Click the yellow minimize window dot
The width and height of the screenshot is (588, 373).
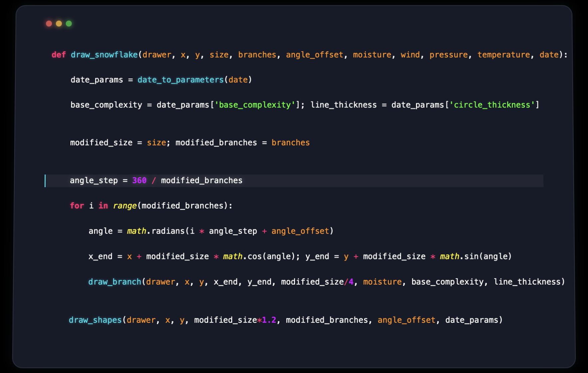click(59, 24)
